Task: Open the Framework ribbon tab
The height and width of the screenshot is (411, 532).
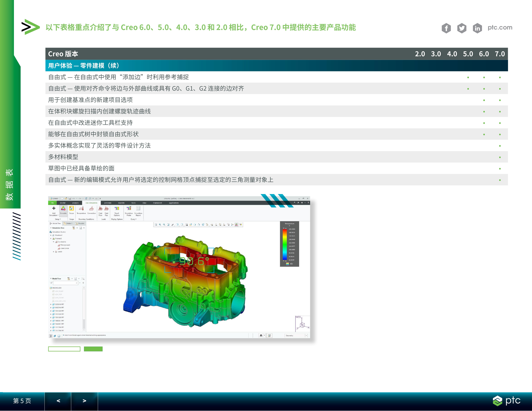Action: tap(158, 203)
